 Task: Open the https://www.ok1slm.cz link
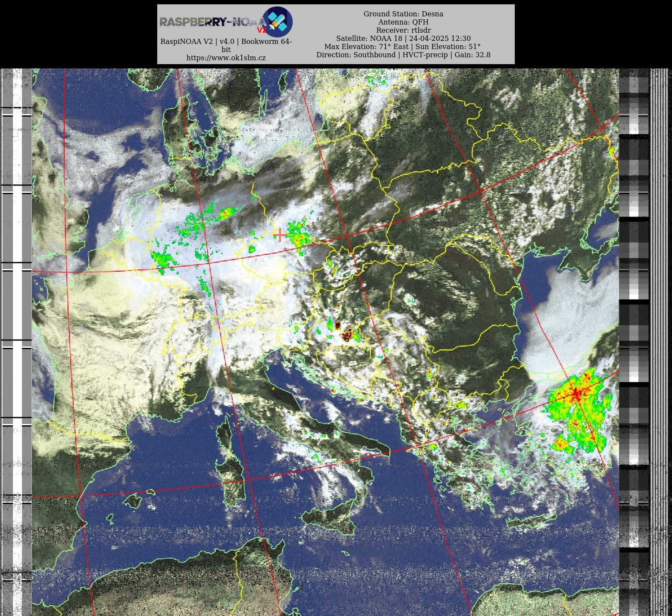coord(226,58)
